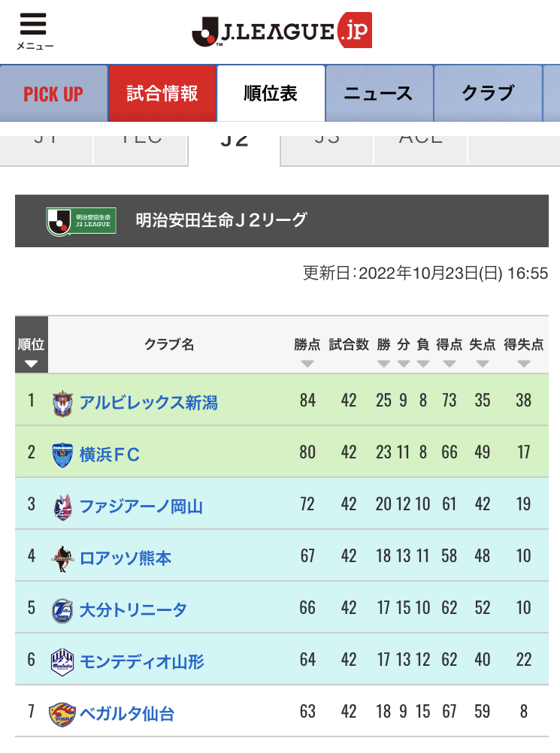
Task: Click the Oita Trinita club crest
Action: pyautogui.click(x=62, y=611)
